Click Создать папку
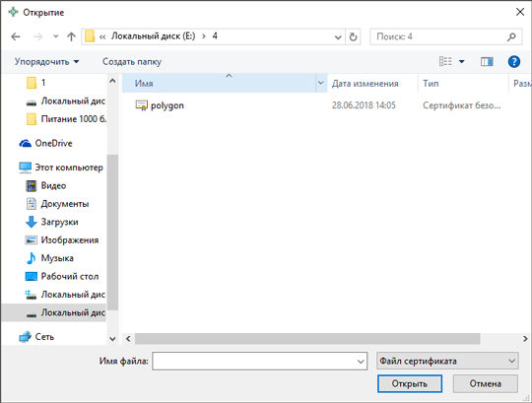 [132, 62]
